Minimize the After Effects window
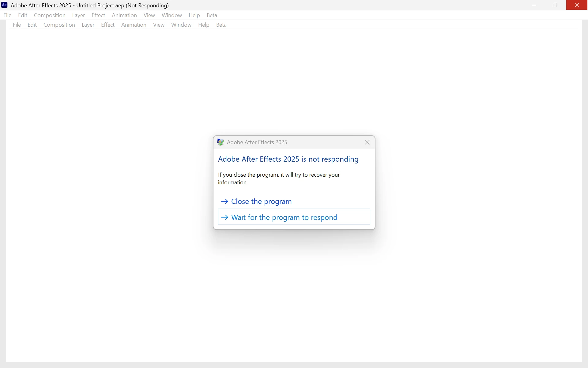The height and width of the screenshot is (368, 588). click(534, 5)
